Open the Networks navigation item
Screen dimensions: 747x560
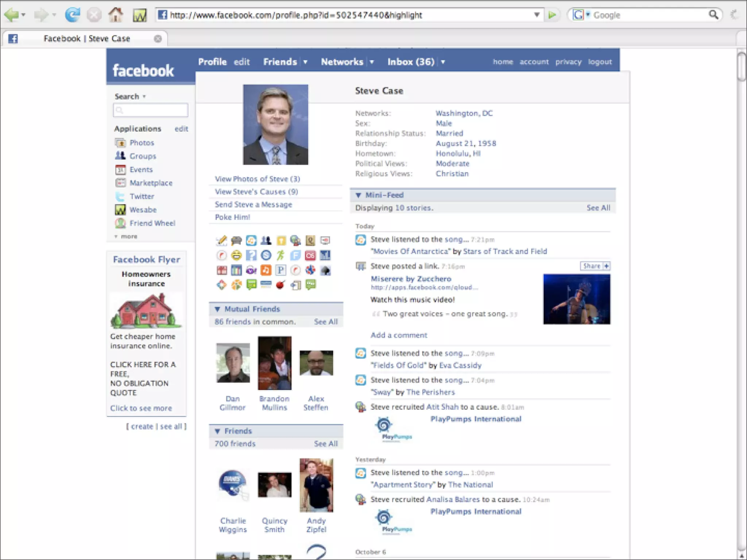click(342, 62)
